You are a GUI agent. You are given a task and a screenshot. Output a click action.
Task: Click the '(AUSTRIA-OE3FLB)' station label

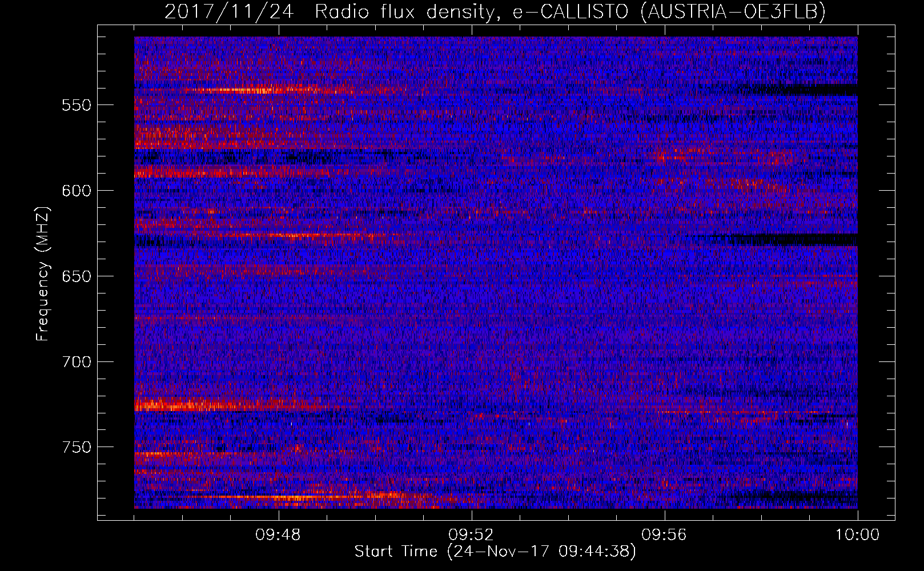[733, 11]
